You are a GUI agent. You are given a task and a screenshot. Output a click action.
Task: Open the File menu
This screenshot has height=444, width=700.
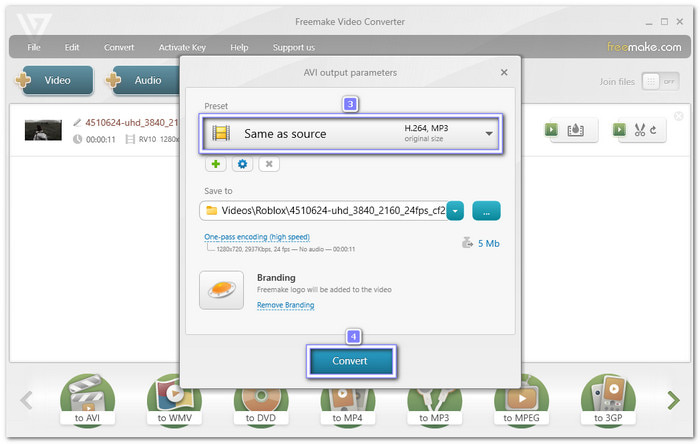[x=34, y=47]
